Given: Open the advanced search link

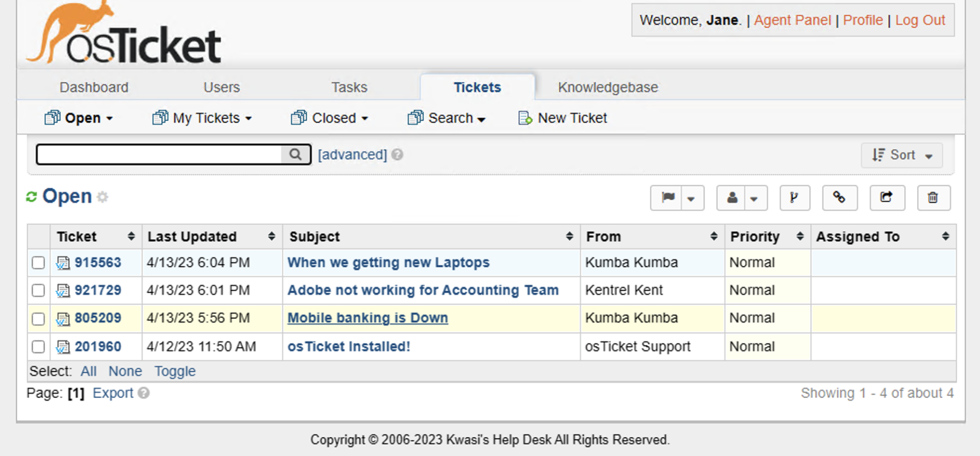Looking at the screenshot, I should (353, 155).
